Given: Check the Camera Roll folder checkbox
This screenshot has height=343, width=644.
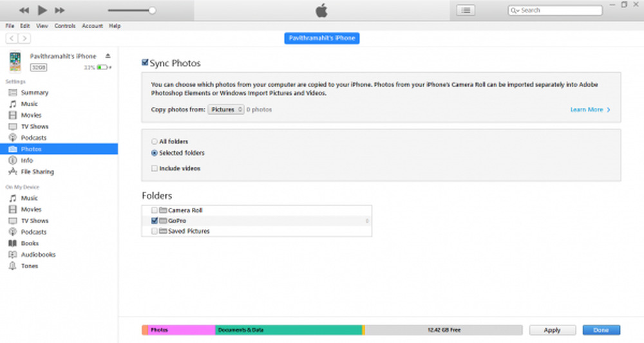Looking at the screenshot, I should click(154, 210).
